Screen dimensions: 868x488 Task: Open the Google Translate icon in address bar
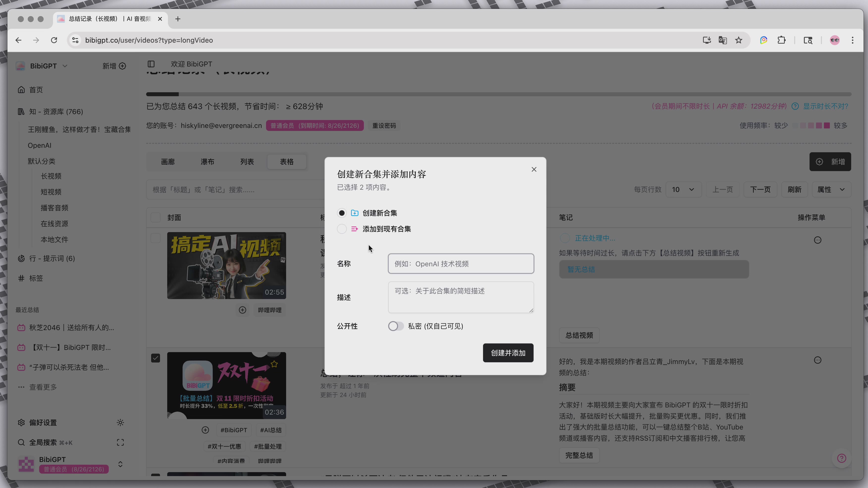(x=722, y=40)
